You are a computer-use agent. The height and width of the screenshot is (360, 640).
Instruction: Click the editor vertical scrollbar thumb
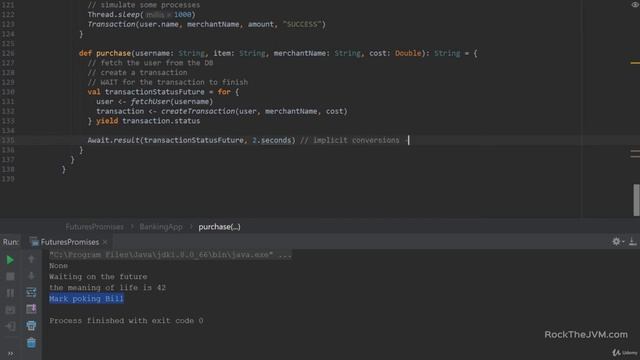[x=636, y=200]
